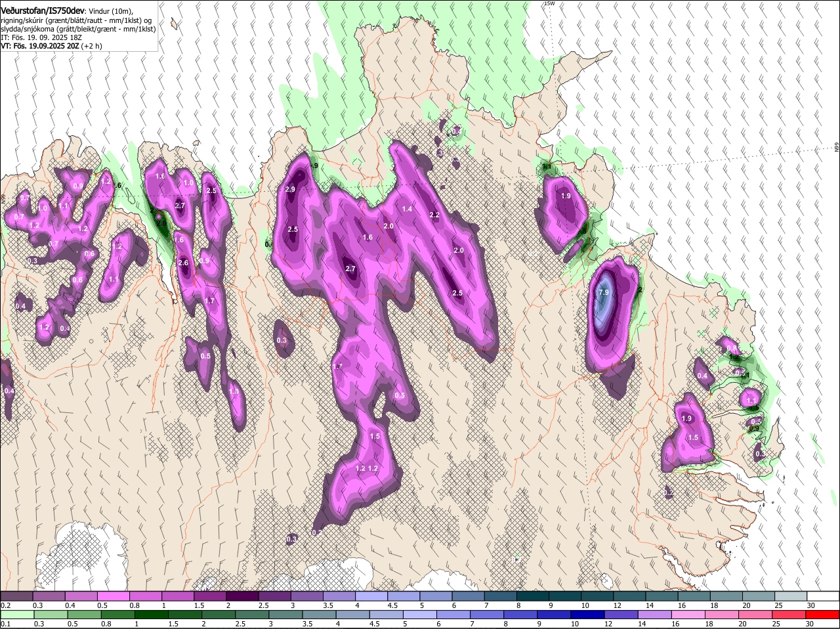
Task: Click the '30' label in the upper legend
Action: [x=811, y=605]
